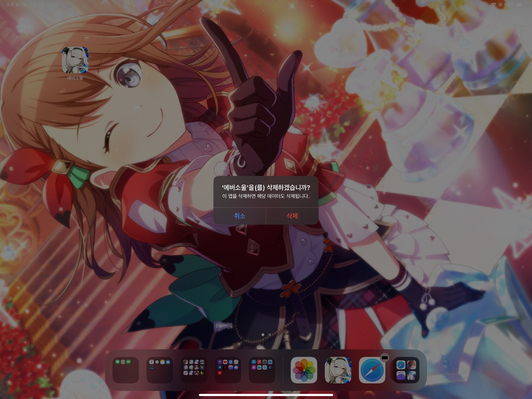Tap the time display in status bar

coord(16,4)
